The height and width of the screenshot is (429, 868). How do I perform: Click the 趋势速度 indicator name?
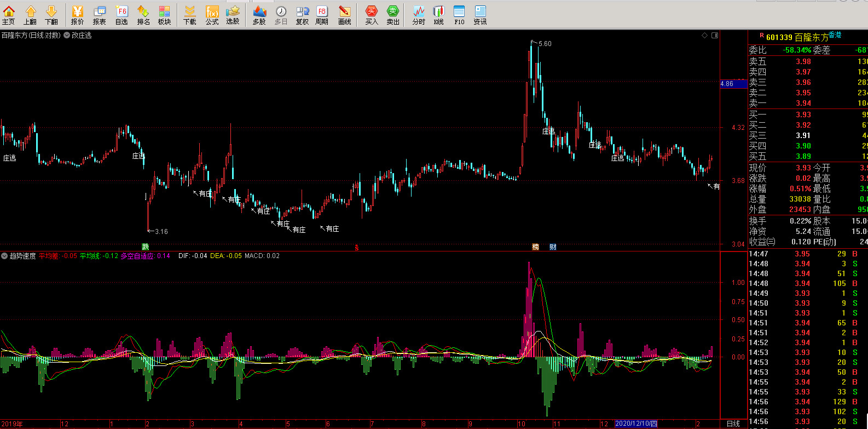point(22,256)
